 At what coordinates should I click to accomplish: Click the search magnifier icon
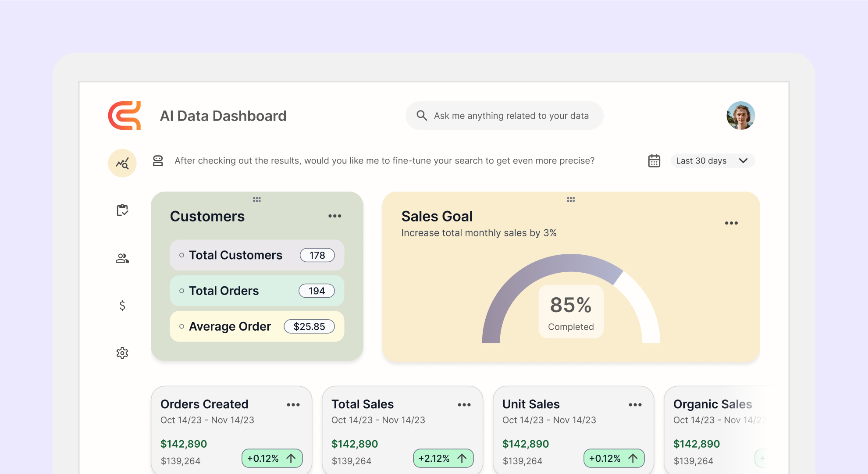422,115
